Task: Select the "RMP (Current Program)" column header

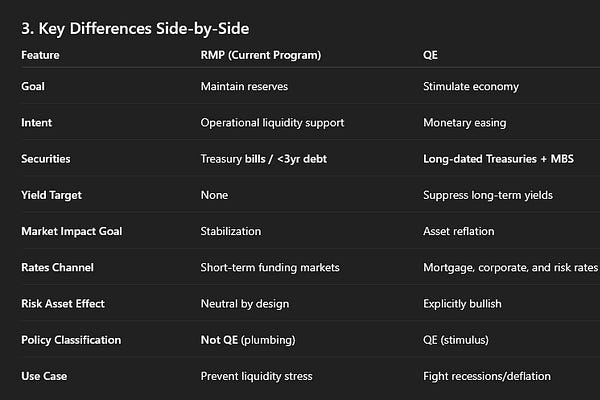Action: [259, 55]
